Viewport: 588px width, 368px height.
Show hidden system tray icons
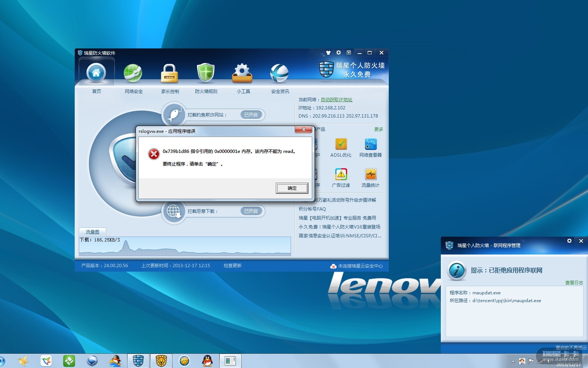513,361
